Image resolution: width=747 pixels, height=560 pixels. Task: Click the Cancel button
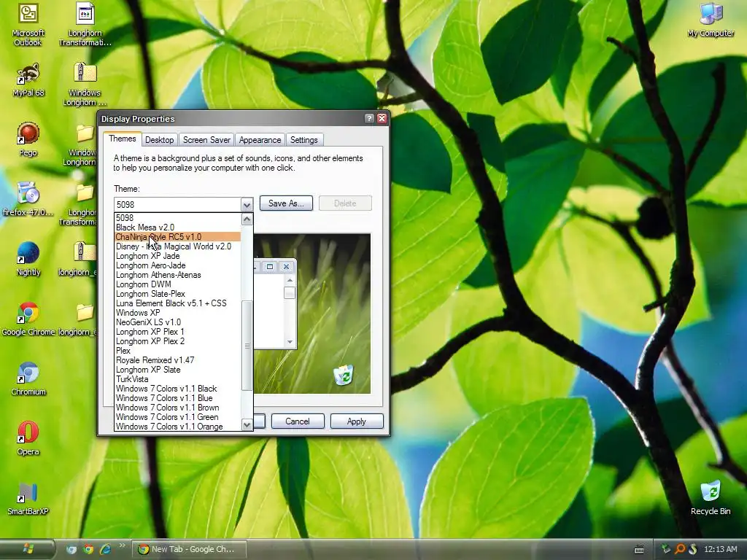coord(298,421)
